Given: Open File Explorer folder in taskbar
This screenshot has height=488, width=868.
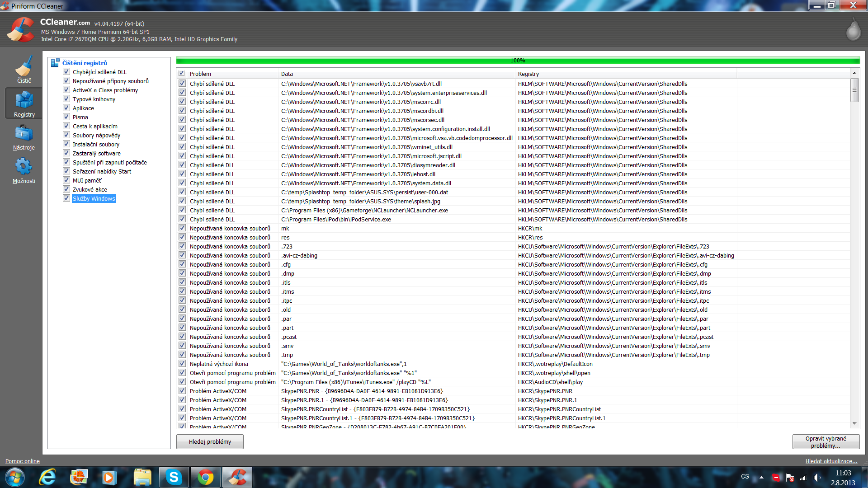Looking at the screenshot, I should coord(142,477).
